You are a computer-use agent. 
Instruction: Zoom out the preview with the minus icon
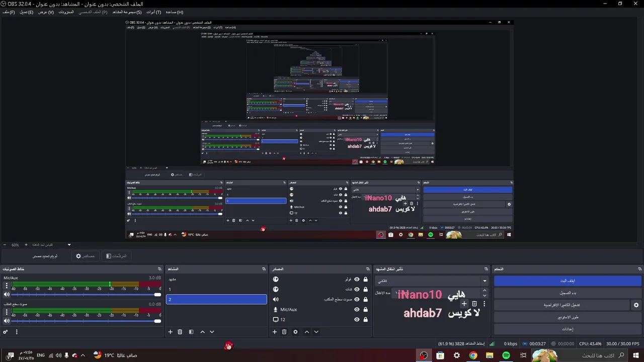[x=5, y=245]
